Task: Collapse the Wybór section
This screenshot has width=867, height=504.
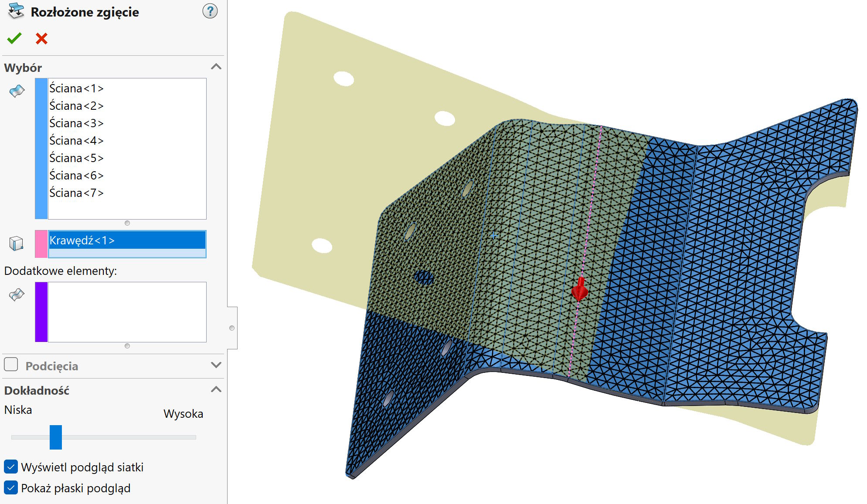Action: tap(216, 67)
